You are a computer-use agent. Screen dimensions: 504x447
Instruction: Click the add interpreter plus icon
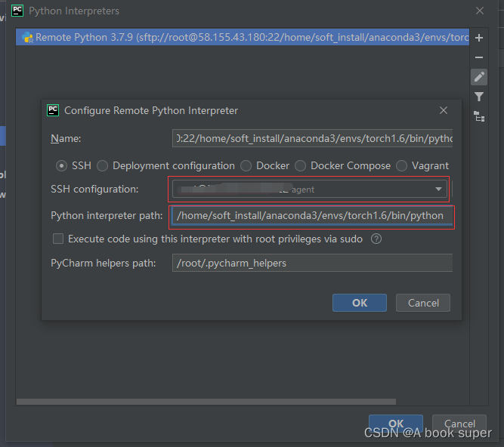(x=479, y=38)
